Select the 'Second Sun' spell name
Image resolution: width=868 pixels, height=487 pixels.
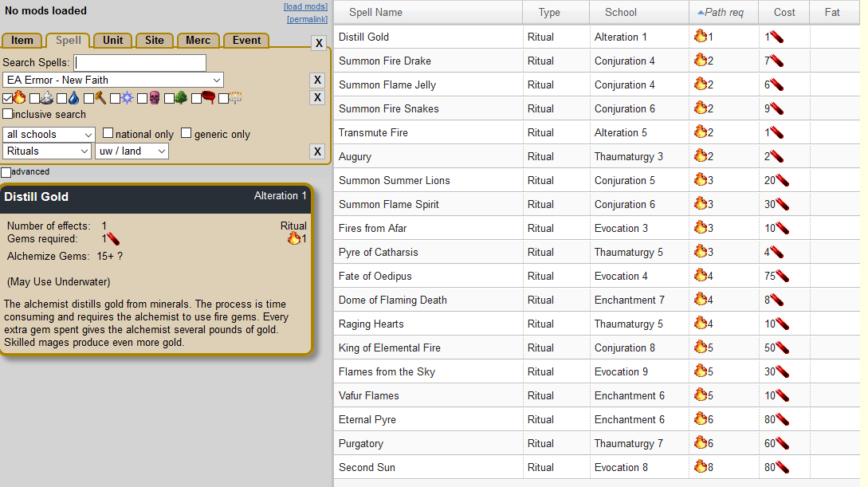[367, 467]
